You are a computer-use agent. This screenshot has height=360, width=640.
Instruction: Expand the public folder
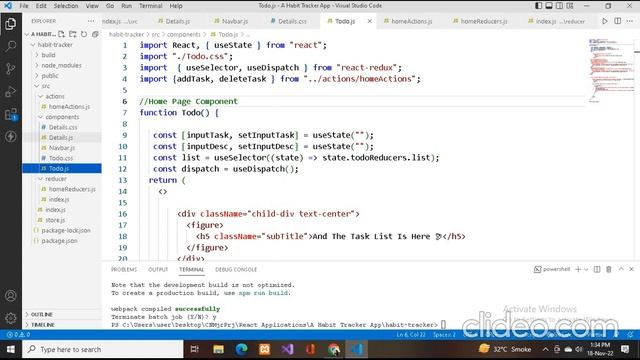click(x=50, y=76)
